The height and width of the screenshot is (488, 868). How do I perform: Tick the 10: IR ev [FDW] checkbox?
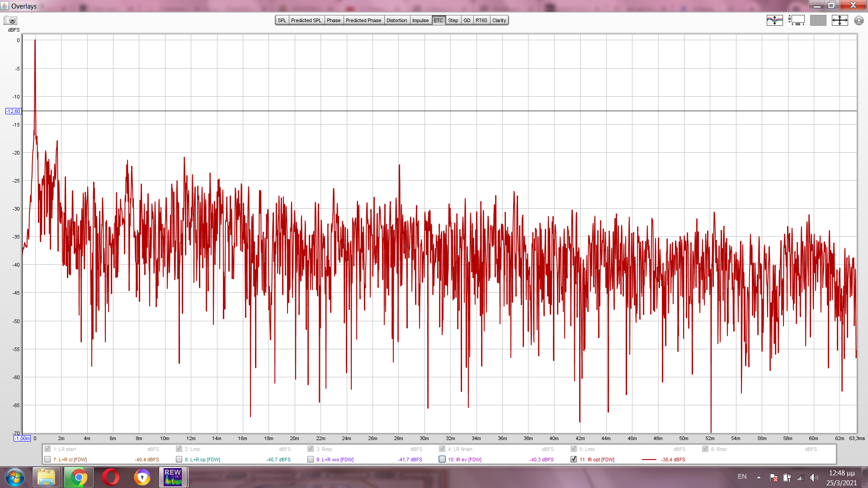click(442, 460)
